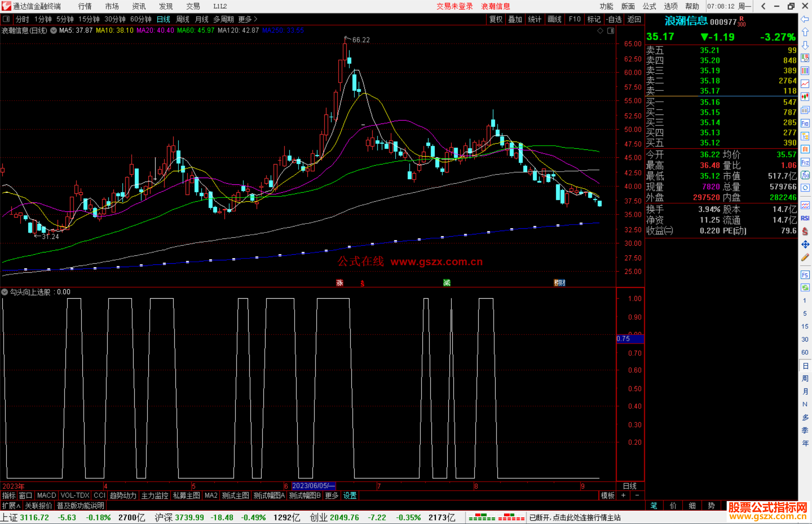Viewport: 812px width, 524px height.
Task: Toggle the left panel icon beside 分时
Action: coord(6,19)
